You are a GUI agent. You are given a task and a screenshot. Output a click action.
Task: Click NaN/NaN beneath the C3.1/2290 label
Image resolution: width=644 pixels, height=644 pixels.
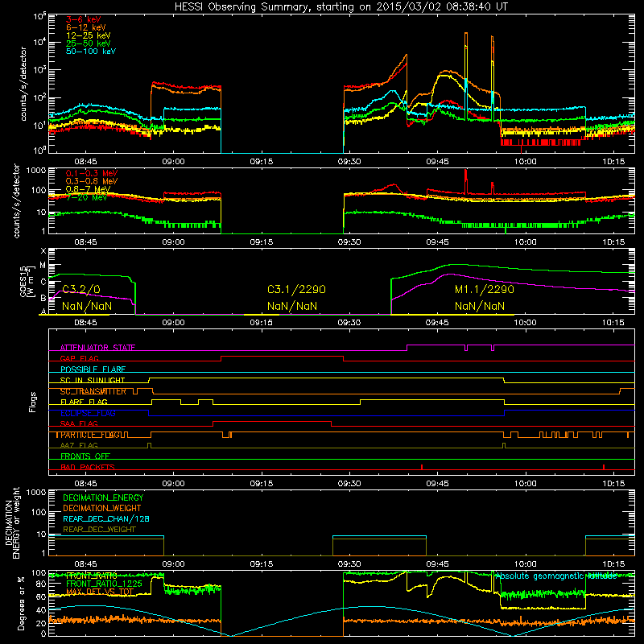[x=292, y=306]
